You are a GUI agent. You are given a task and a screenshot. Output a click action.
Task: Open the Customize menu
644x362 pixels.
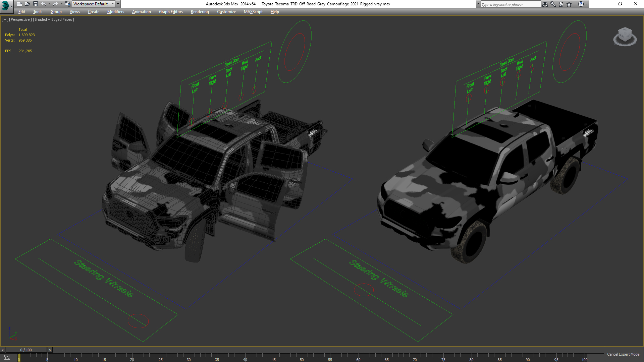[226, 12]
